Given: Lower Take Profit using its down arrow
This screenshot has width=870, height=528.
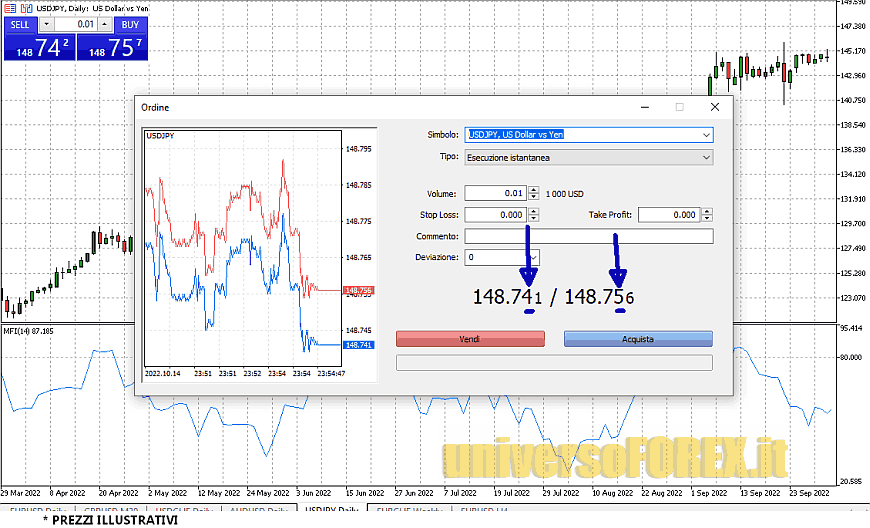Looking at the screenshot, I should click(708, 218).
